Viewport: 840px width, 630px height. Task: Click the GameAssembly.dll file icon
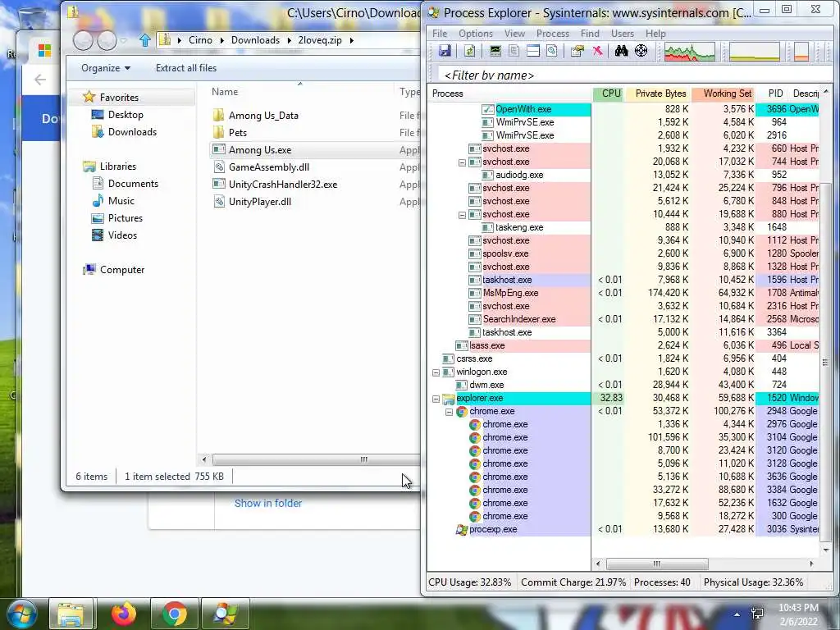pos(218,167)
